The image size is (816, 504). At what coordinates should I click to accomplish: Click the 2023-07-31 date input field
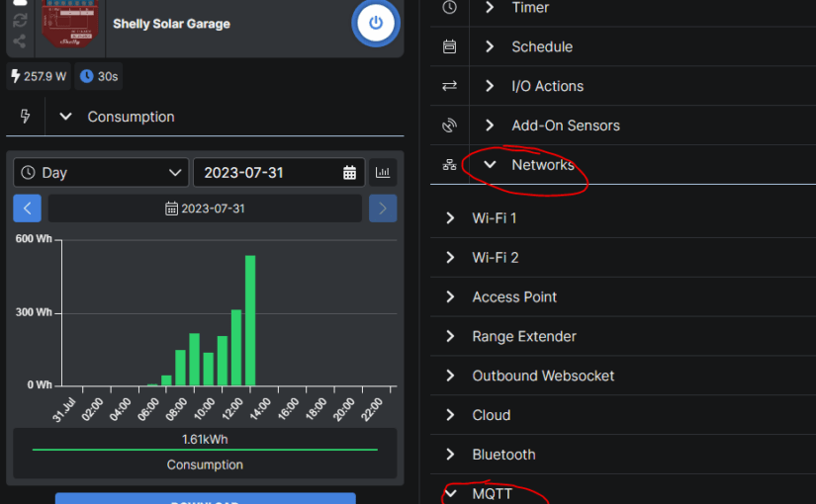point(279,173)
